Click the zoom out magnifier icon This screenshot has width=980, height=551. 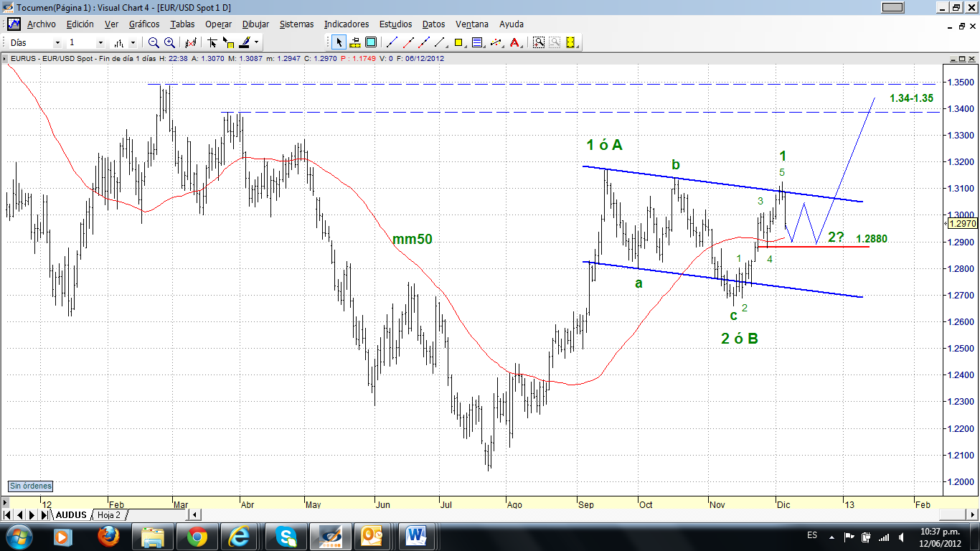pos(154,42)
